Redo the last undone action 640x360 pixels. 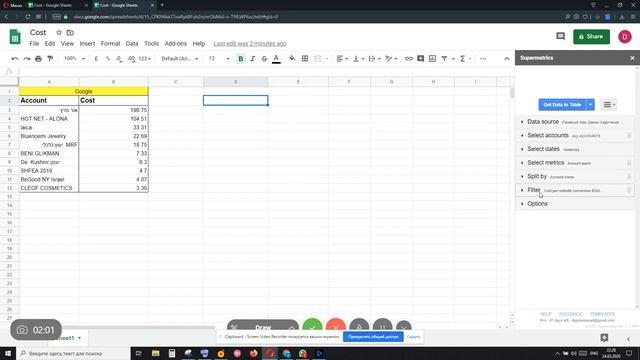tap(27, 59)
